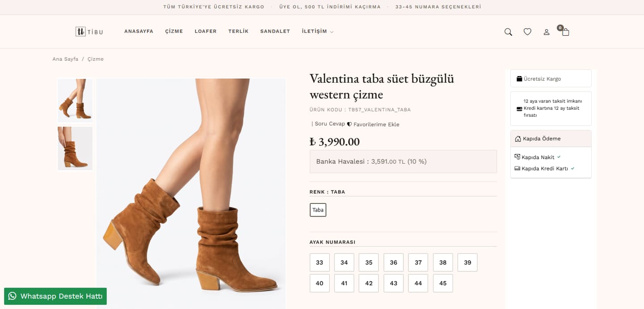Select the Taba color option
The width and height of the screenshot is (644, 309).
[x=318, y=210]
